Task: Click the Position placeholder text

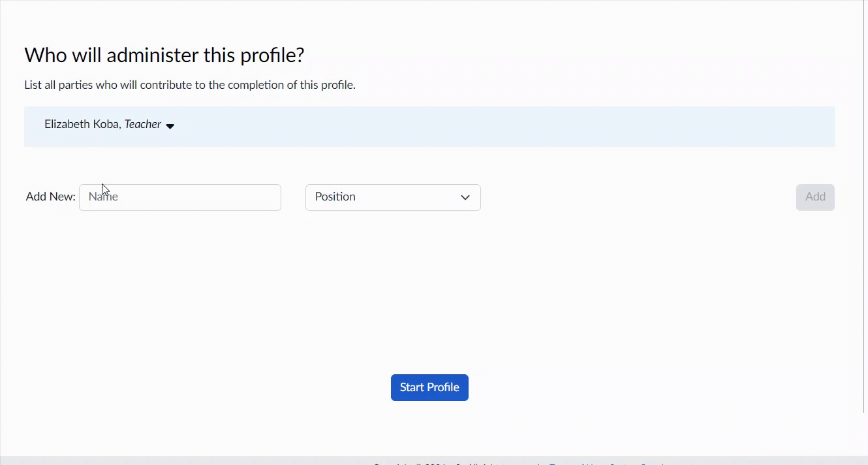Action: coord(335,197)
